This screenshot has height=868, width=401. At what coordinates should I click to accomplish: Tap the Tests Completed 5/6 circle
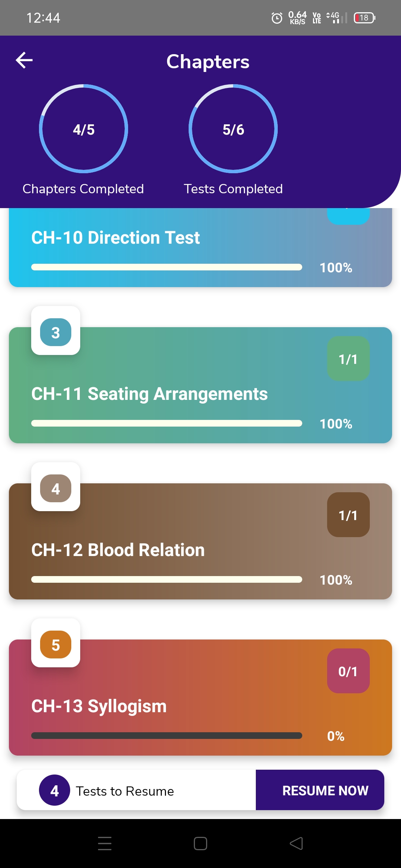click(233, 129)
